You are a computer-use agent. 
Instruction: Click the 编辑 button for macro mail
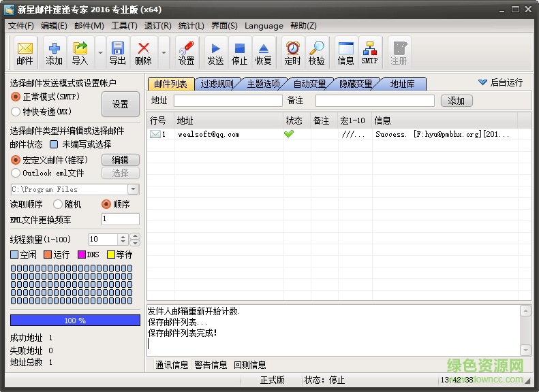pos(120,160)
